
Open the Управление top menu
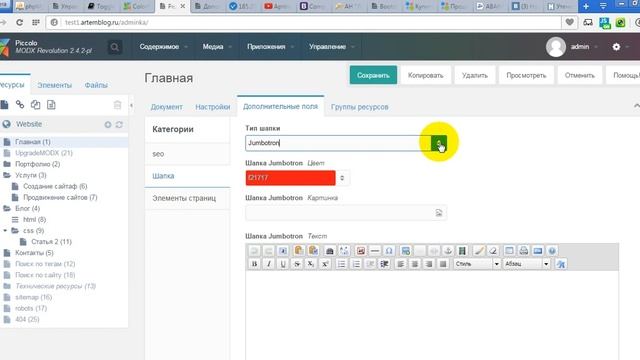pos(331,47)
